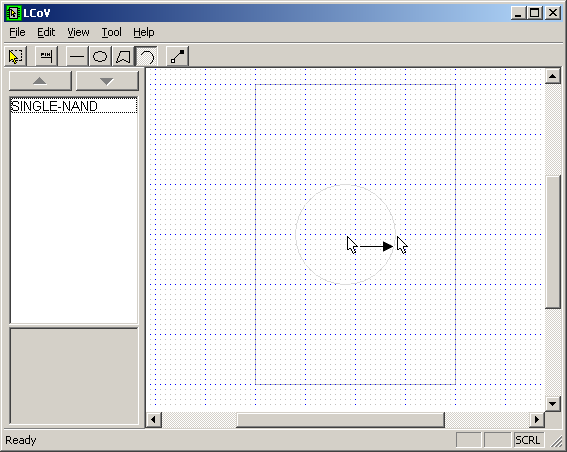This screenshot has width=567, height=452.
Task: Select the polygon drawing tool
Action: pos(123,56)
